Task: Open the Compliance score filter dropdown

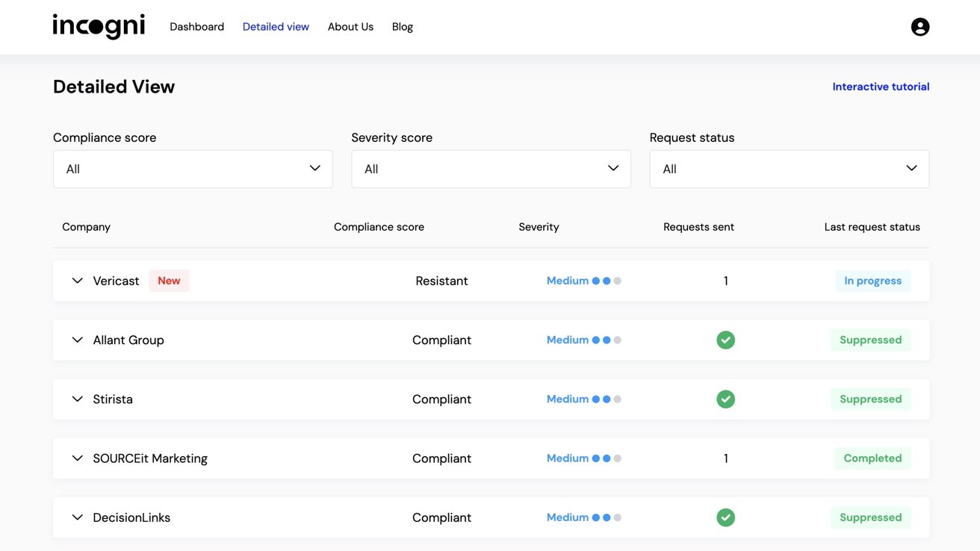Action: coord(193,169)
